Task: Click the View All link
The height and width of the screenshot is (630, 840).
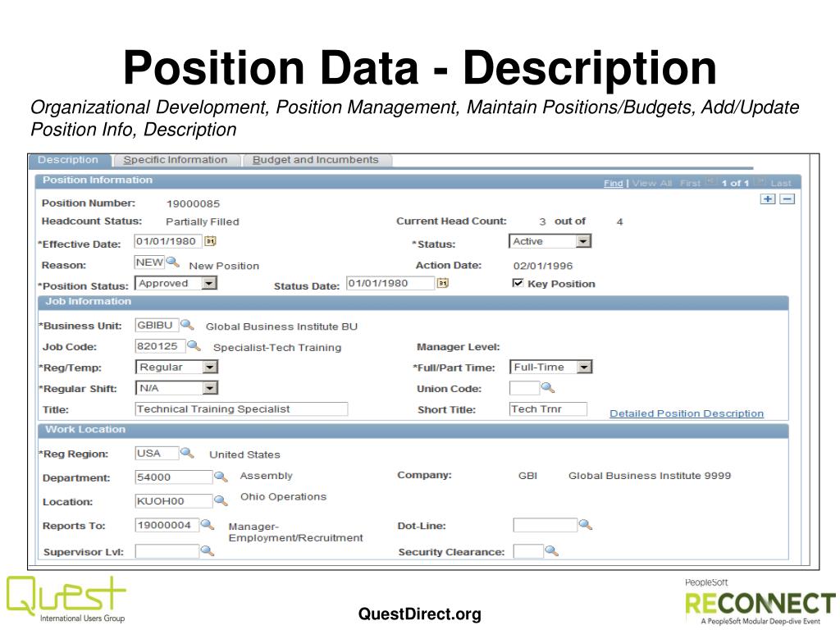Action: (x=652, y=183)
